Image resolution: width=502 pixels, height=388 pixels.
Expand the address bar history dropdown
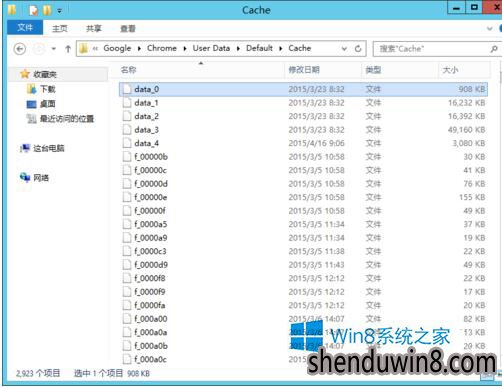344,49
